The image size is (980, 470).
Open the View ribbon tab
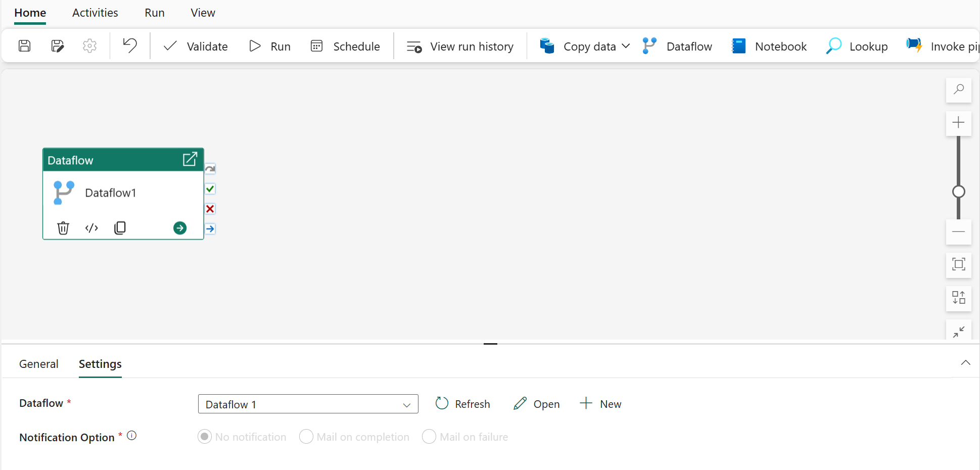pyautogui.click(x=203, y=13)
